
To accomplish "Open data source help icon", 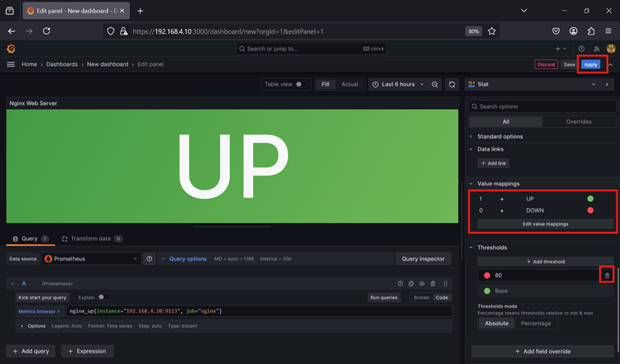I will coord(149,259).
